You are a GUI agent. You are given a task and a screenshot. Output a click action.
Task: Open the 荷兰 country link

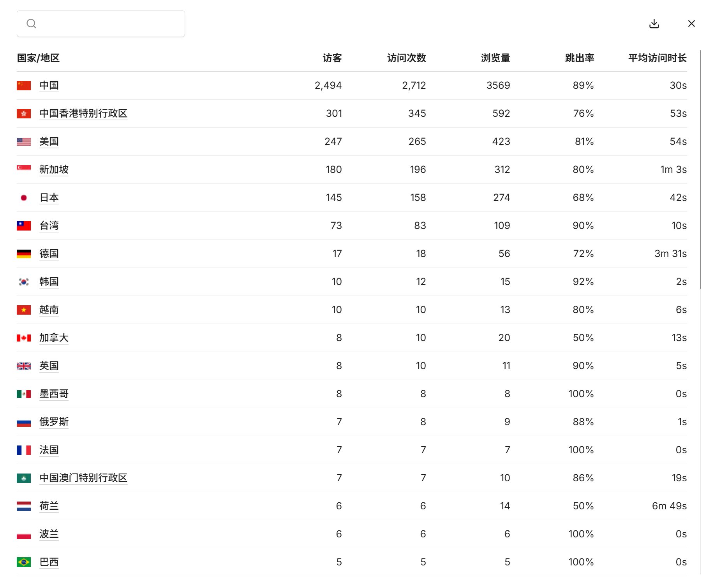tap(49, 506)
